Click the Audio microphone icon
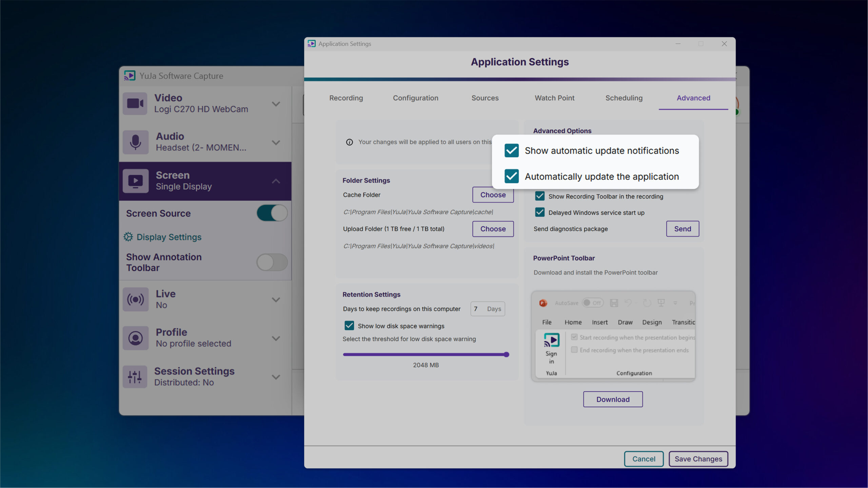 click(135, 142)
